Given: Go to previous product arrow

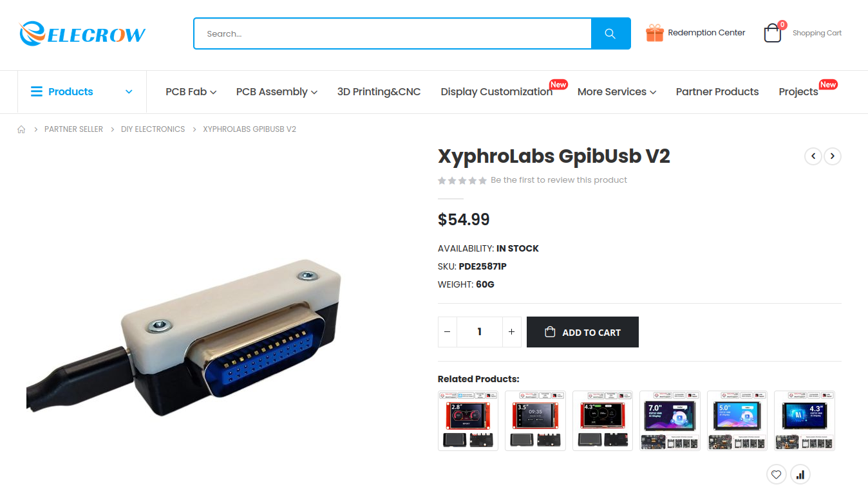Looking at the screenshot, I should coord(813,156).
